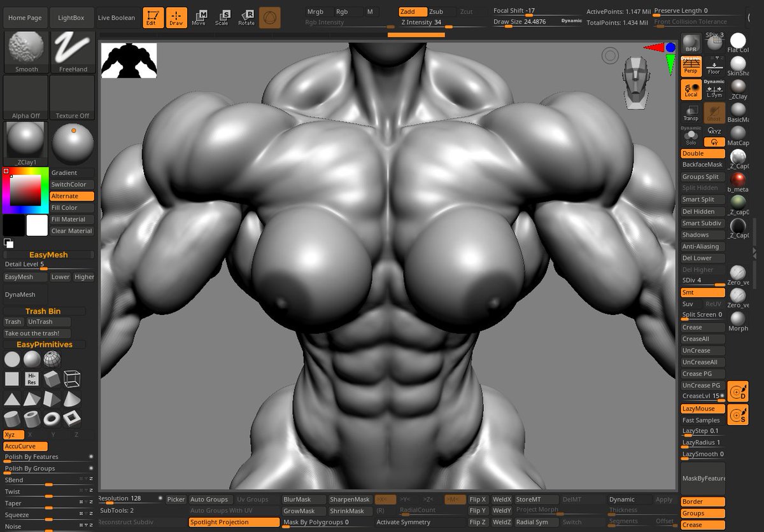Viewport: 764px width, 532px height.
Task: Click the orange D brush icon
Action: (x=738, y=392)
